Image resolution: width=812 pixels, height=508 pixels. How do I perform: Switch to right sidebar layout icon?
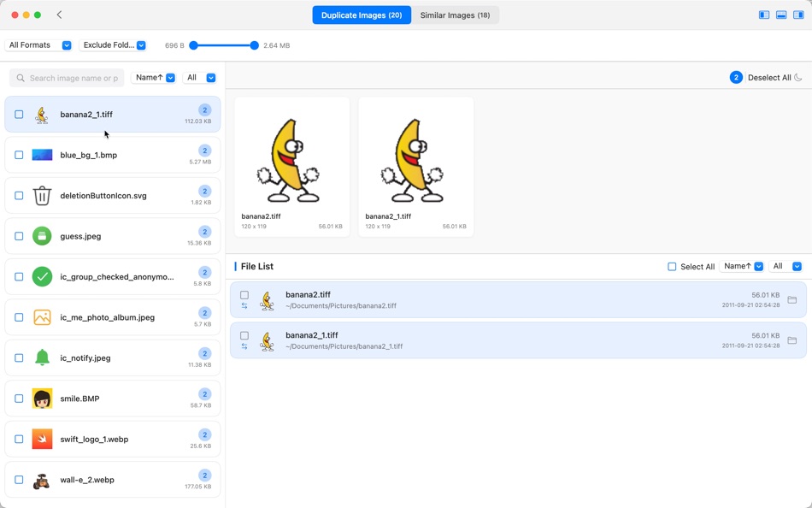[x=798, y=15]
